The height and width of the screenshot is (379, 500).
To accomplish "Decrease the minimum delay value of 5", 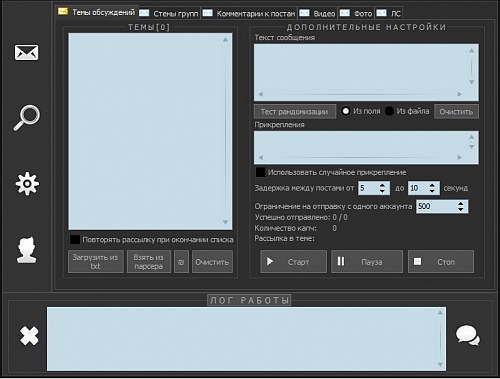I will click(x=383, y=191).
